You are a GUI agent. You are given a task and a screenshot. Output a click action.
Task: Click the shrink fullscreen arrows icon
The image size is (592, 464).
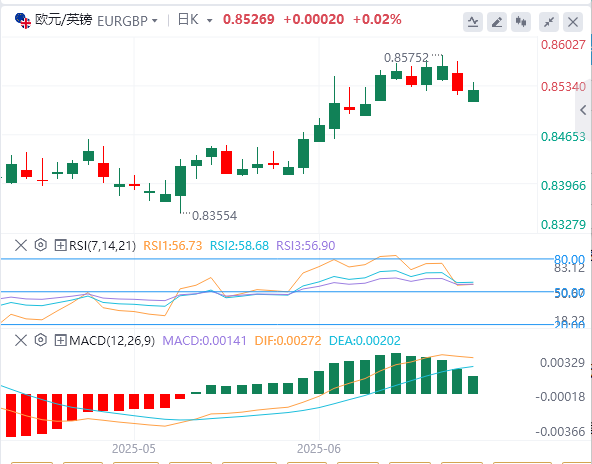coord(549,22)
